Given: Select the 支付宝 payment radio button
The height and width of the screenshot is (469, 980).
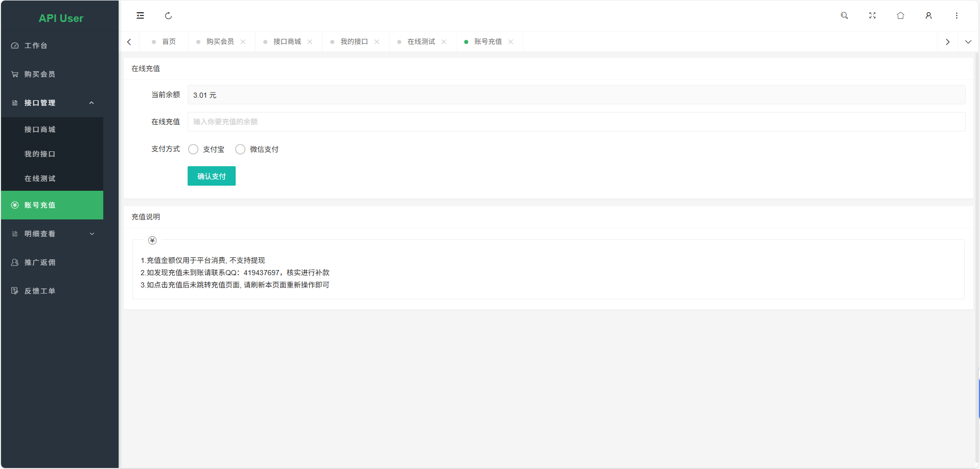Looking at the screenshot, I should point(193,149).
